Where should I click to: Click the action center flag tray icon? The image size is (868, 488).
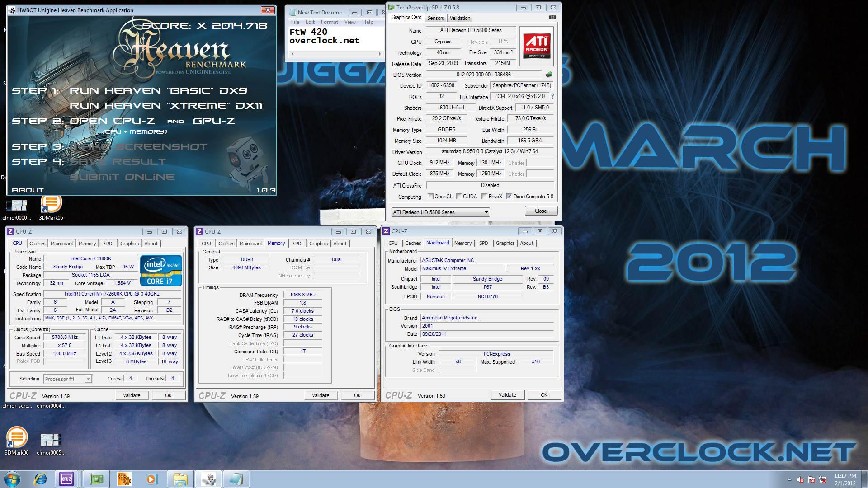tap(811, 479)
